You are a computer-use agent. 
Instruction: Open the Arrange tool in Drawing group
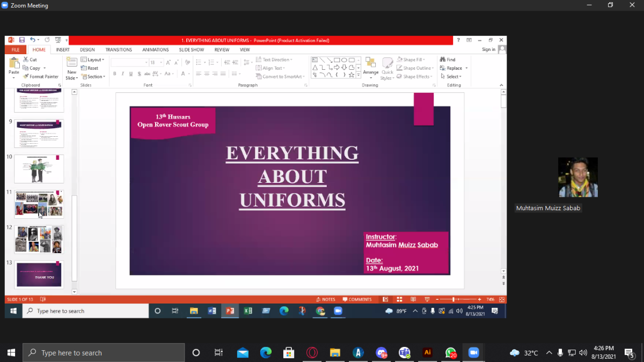[x=370, y=68]
